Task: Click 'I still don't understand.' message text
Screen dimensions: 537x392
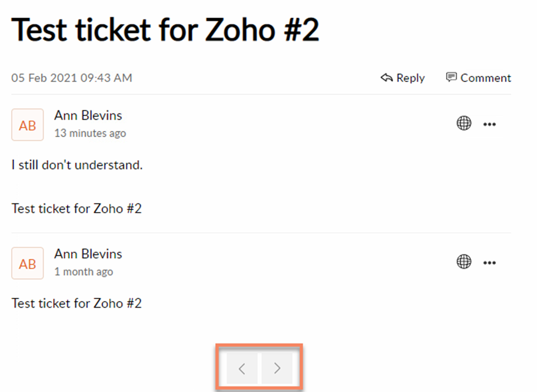Action: [77, 165]
